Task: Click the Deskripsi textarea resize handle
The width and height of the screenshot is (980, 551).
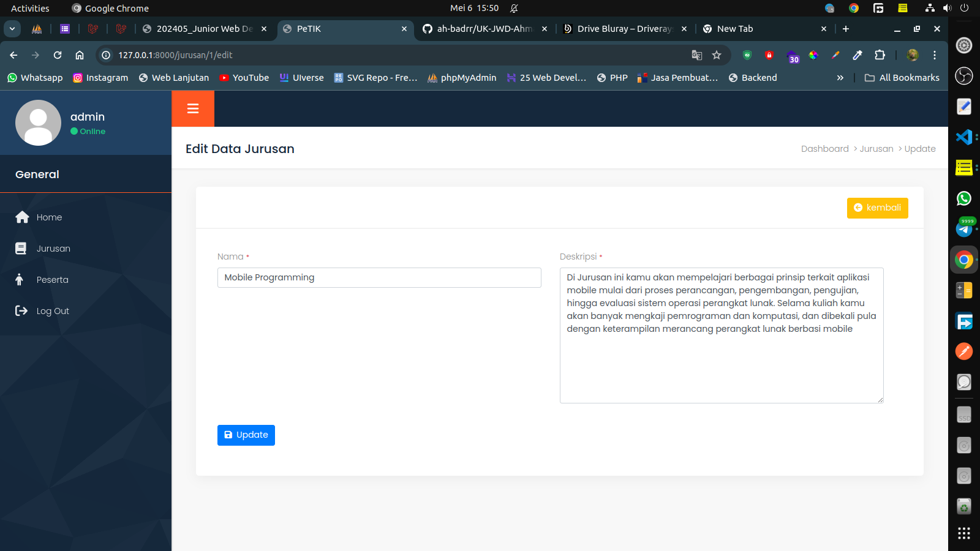Action: pyautogui.click(x=880, y=400)
